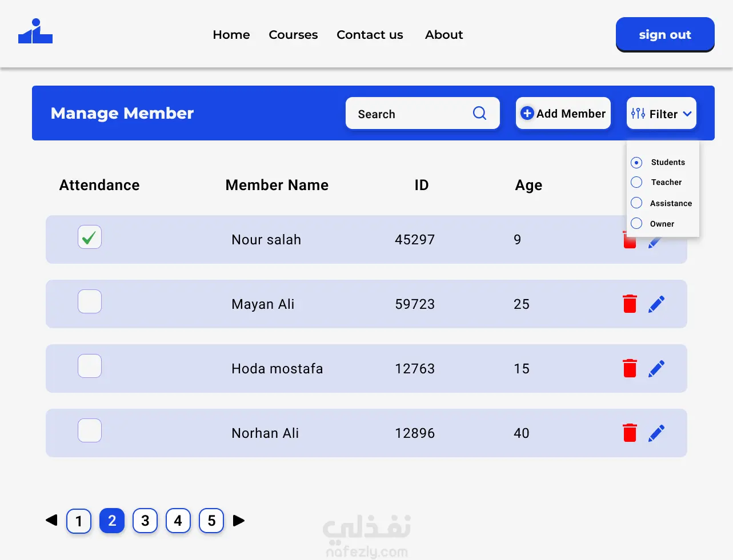Click the sign out button
733x560 pixels.
pyautogui.click(x=665, y=34)
